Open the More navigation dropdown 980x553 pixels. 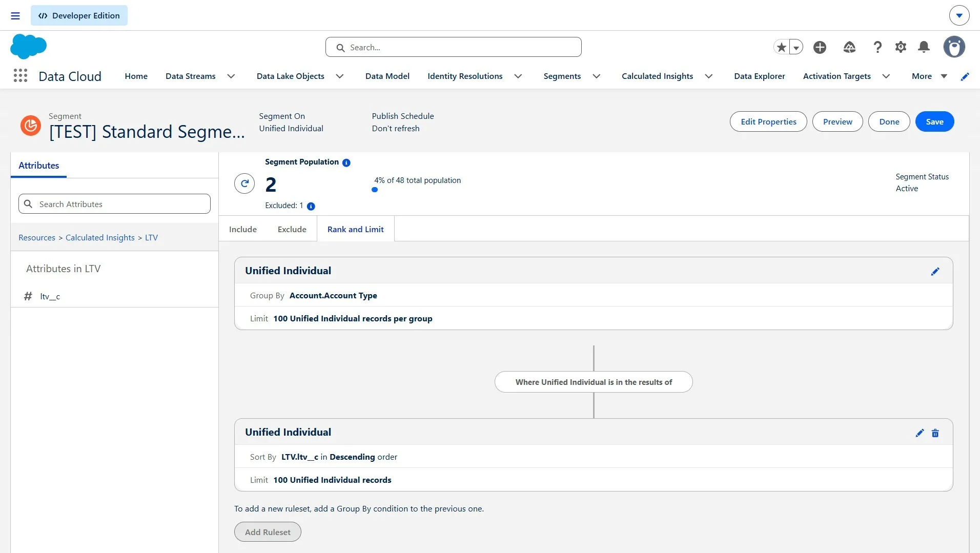pos(929,76)
